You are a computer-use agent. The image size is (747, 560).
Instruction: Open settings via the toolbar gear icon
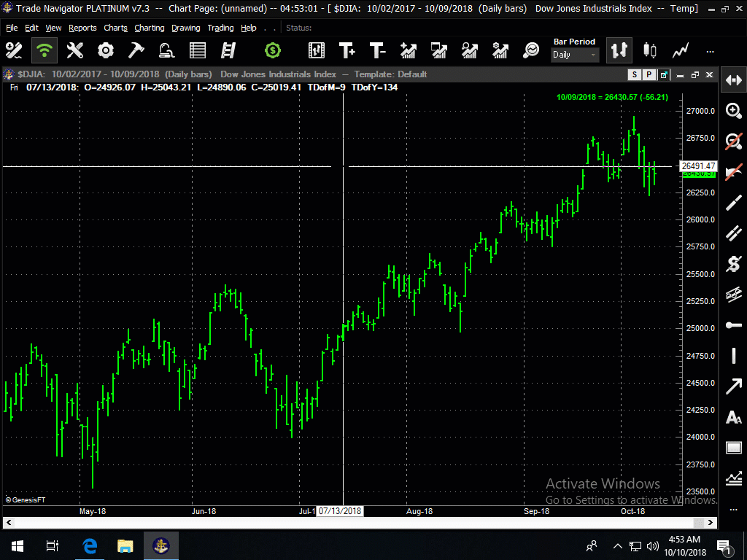[106, 50]
